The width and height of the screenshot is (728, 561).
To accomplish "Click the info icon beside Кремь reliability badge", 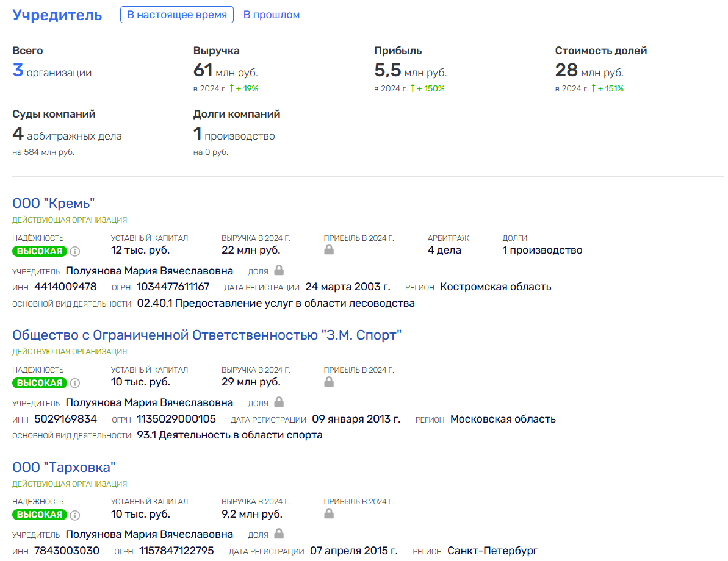I will click(x=75, y=251).
